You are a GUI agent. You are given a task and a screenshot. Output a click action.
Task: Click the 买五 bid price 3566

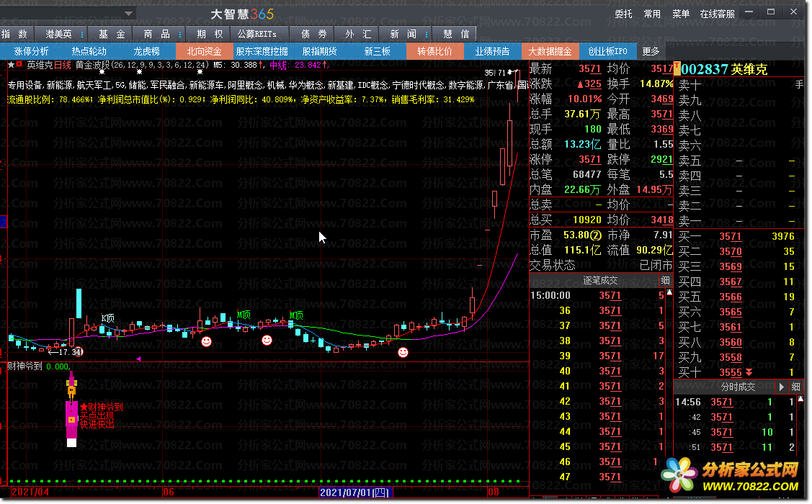730,297
